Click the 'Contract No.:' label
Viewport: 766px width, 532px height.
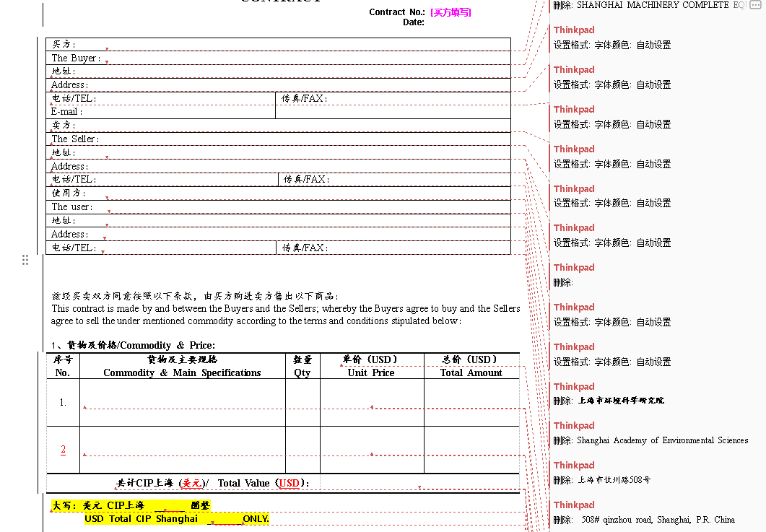pyautogui.click(x=396, y=12)
